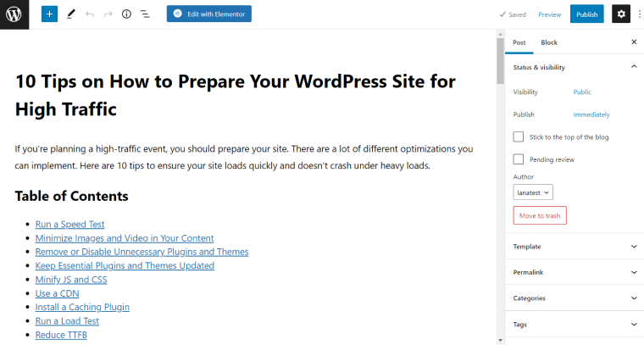Switch to the Post tab
The width and height of the screenshot is (644, 345).
[519, 42]
